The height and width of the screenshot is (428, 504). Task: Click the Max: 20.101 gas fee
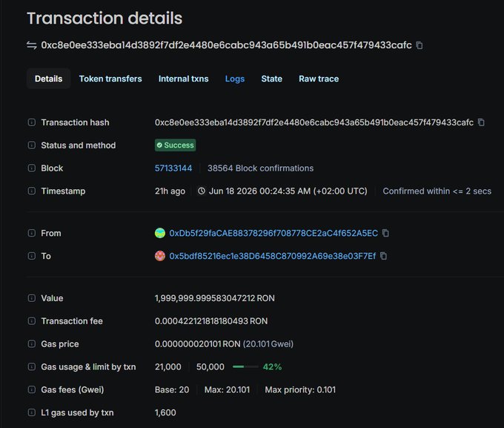(x=227, y=389)
